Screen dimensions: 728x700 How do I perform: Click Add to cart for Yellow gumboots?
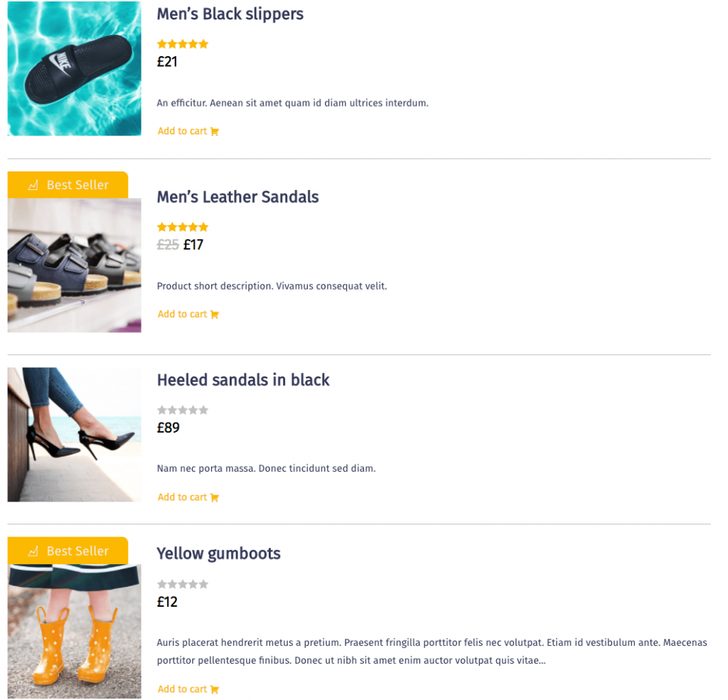tap(181, 689)
